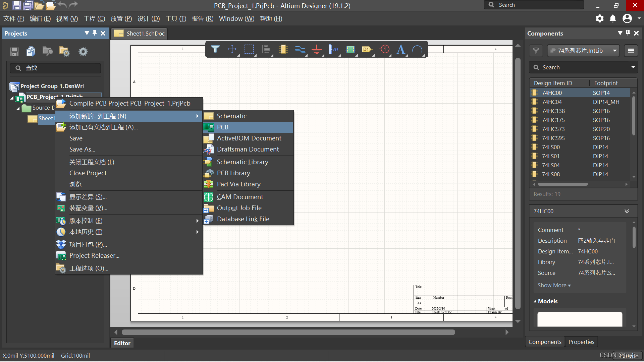Pin the Components panel
Viewport: 644px width, 362px height.
[628, 33]
